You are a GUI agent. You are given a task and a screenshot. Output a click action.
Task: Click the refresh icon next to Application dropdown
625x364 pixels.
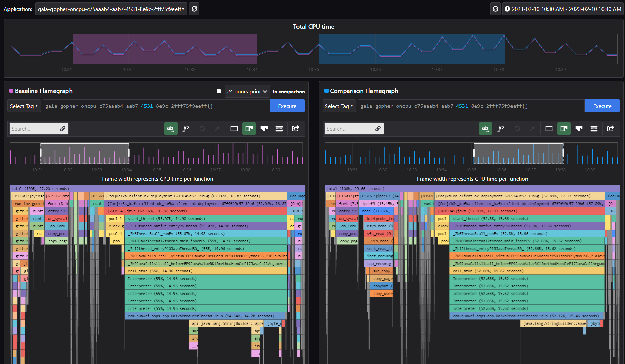click(194, 9)
